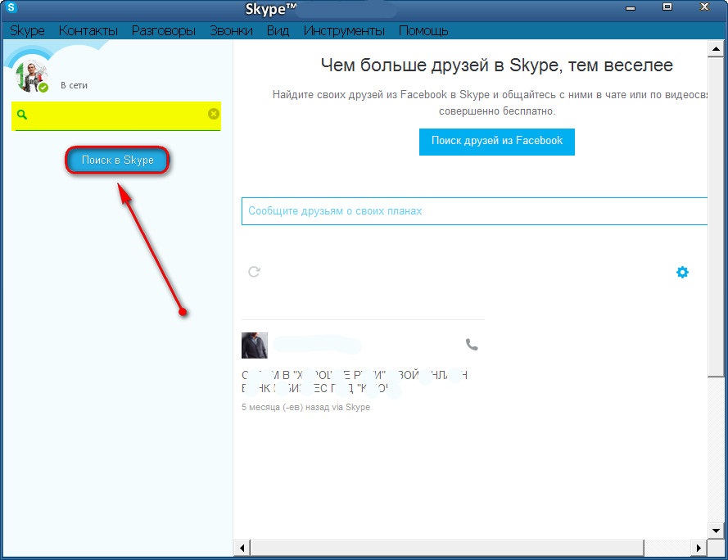The width and height of the screenshot is (728, 560).
Task: Open the Звонки menu
Action: click(x=231, y=31)
